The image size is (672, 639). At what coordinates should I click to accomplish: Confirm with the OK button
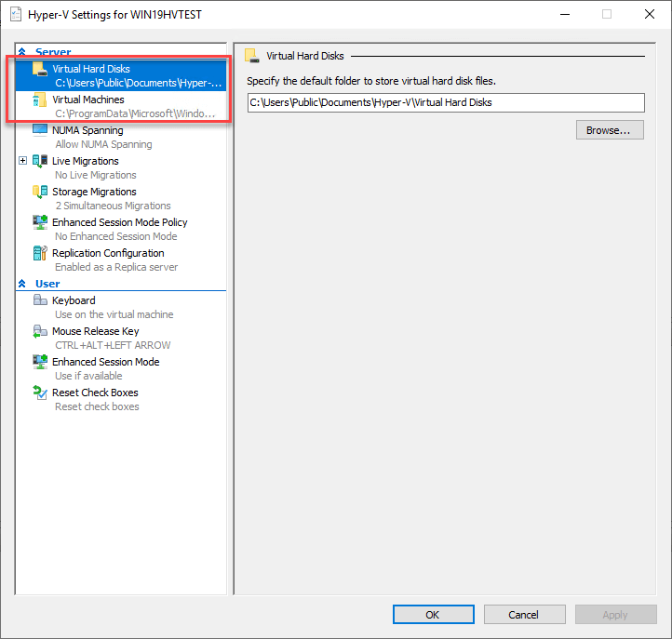(434, 615)
